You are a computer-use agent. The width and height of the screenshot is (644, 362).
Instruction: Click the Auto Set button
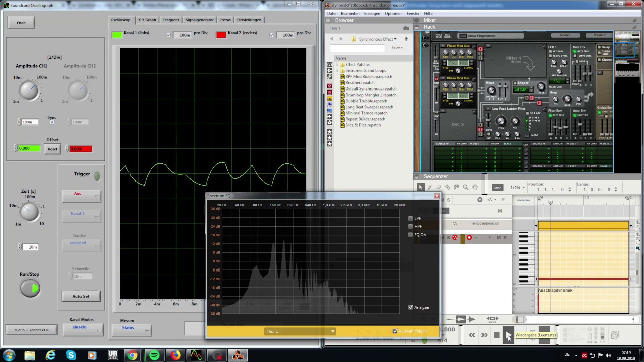pyautogui.click(x=81, y=296)
